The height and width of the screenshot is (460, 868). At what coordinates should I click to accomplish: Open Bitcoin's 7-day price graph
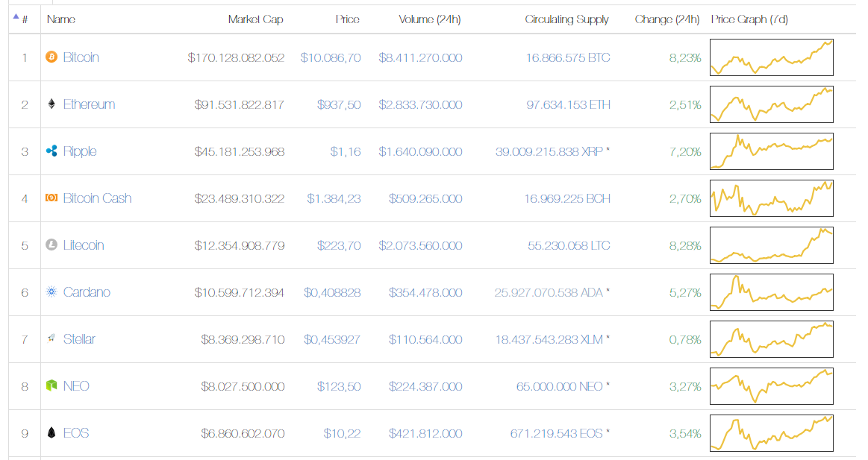[x=772, y=57]
